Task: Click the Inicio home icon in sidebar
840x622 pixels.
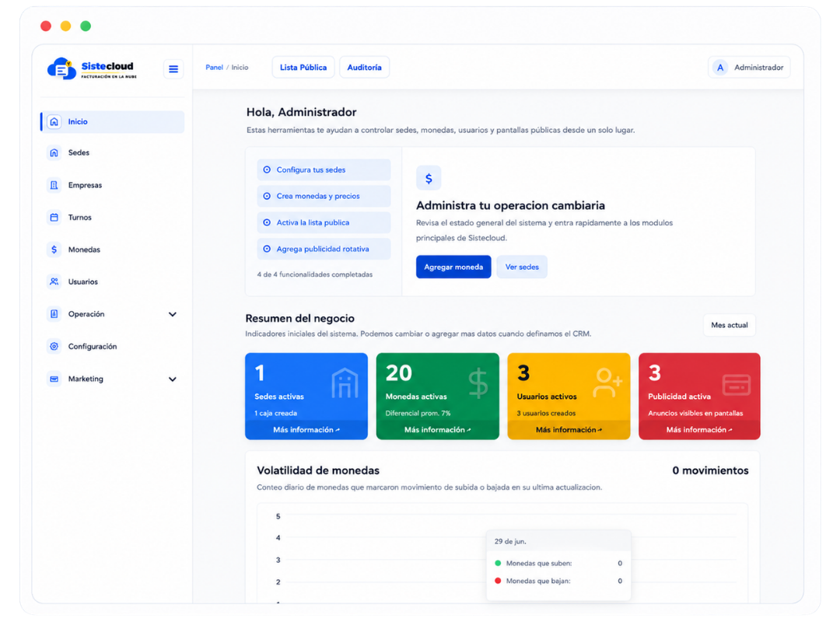Action: click(54, 121)
